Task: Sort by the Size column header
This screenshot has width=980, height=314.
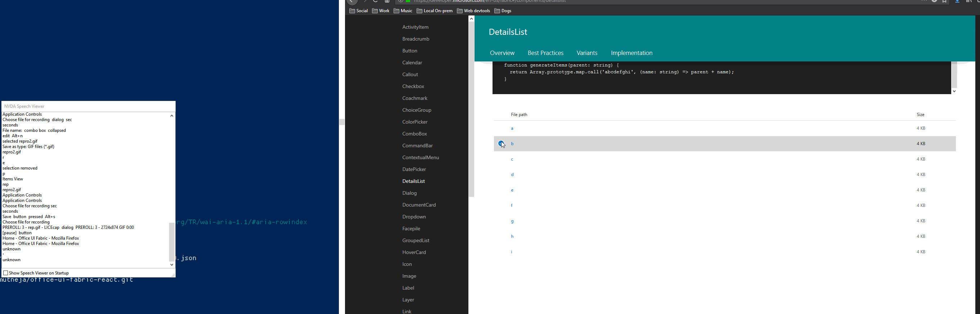Action: 920,115
